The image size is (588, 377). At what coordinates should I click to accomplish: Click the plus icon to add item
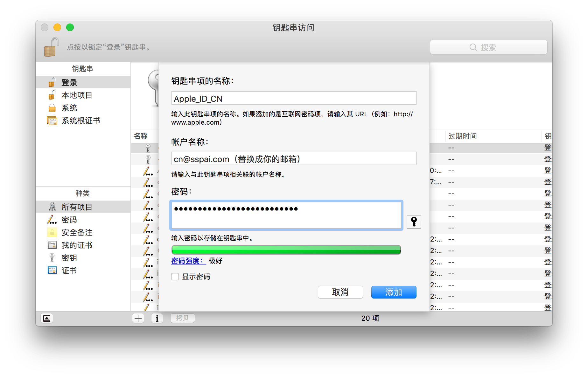click(138, 318)
